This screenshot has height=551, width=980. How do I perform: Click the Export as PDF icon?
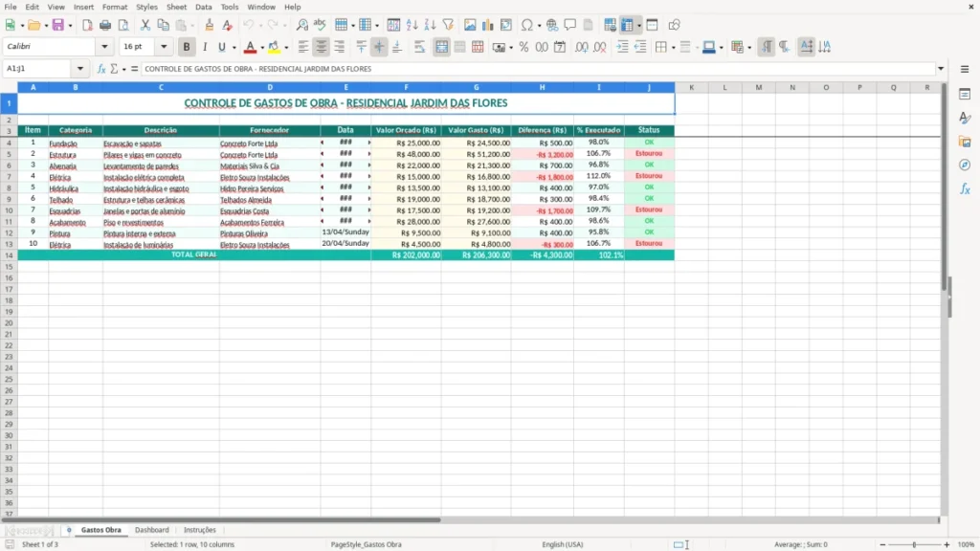(x=87, y=25)
